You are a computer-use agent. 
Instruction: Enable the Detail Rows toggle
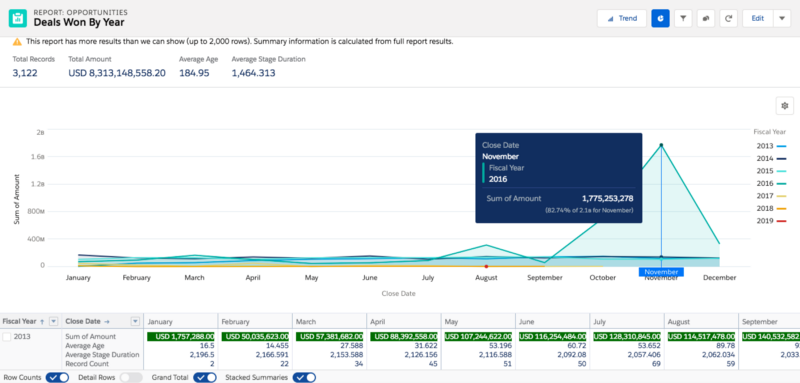131,377
